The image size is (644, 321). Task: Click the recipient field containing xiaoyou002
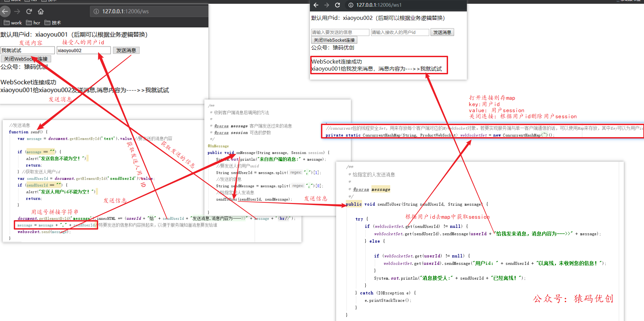[x=84, y=50]
